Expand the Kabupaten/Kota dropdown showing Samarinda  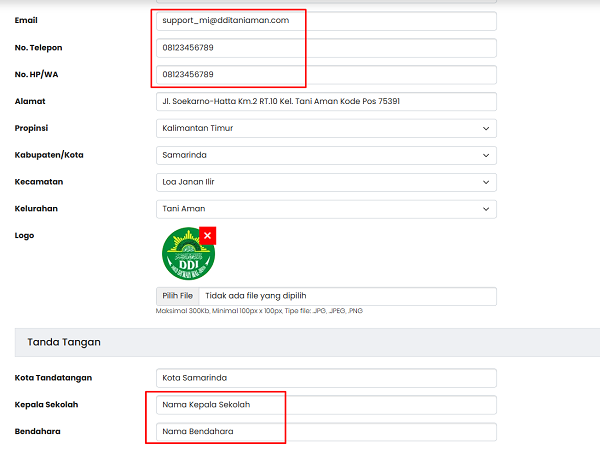click(326, 155)
